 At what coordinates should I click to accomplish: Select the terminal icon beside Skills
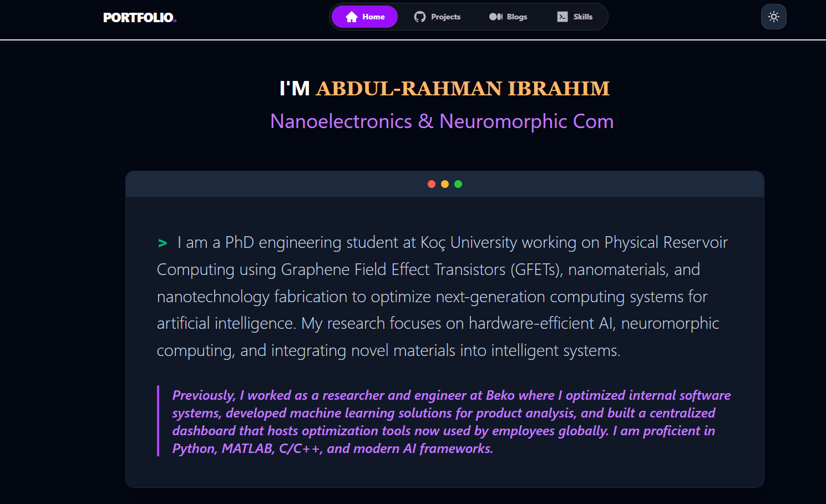[563, 17]
